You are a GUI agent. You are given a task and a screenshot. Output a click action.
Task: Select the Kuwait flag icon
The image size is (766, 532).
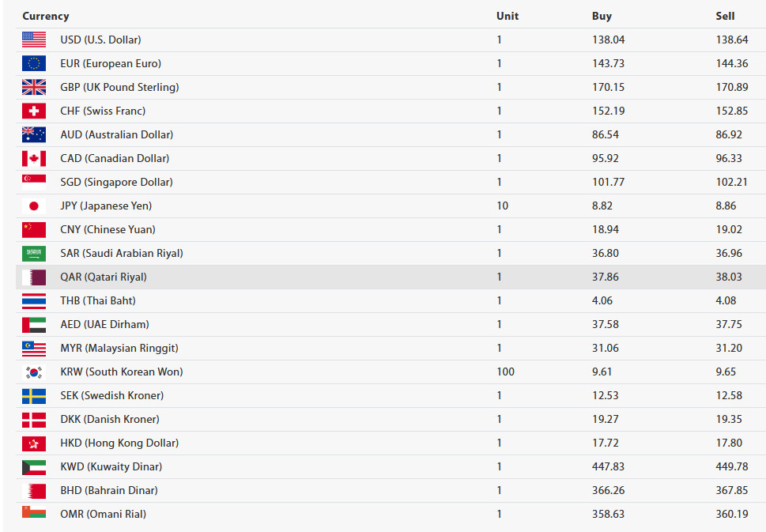[x=34, y=466]
